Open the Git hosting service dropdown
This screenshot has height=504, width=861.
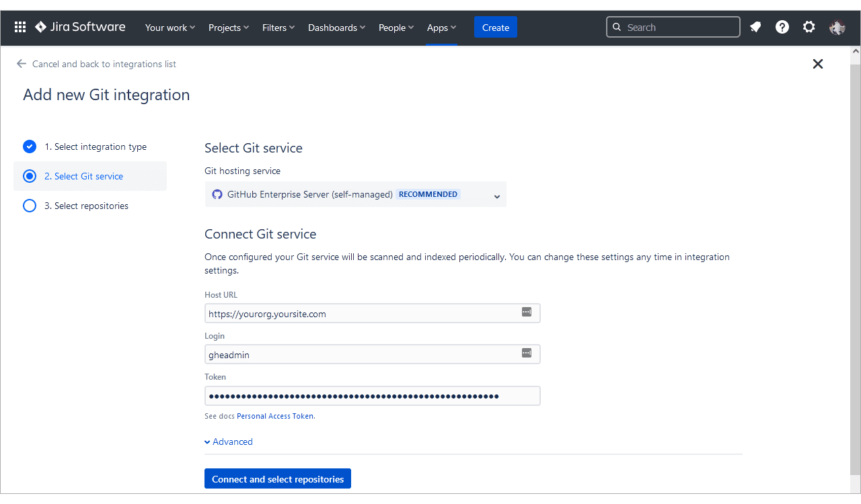(x=355, y=195)
